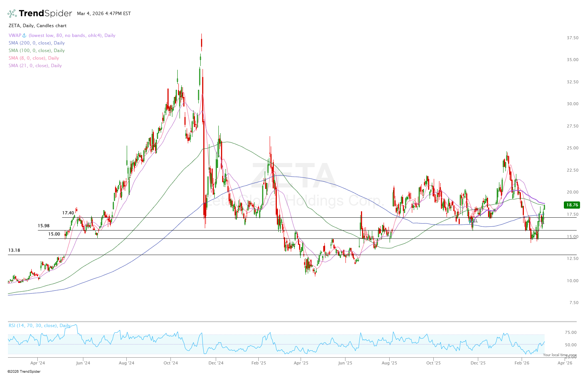Click the 15.00 horizontal level label
The width and height of the screenshot is (588, 375).
pyautogui.click(x=54, y=234)
